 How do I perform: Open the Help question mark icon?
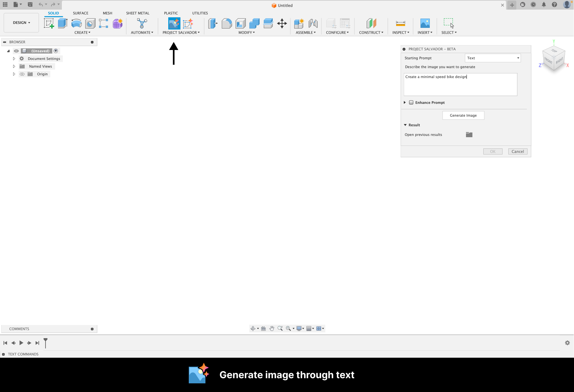[x=554, y=4]
